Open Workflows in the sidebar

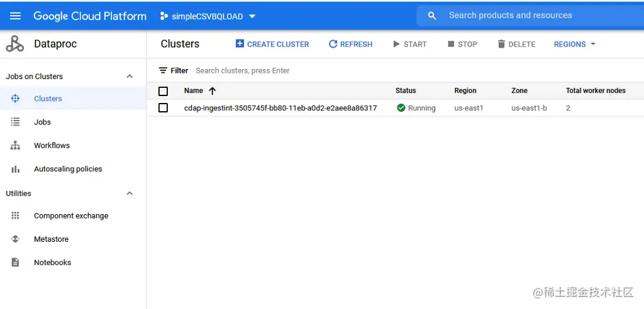[x=52, y=145]
